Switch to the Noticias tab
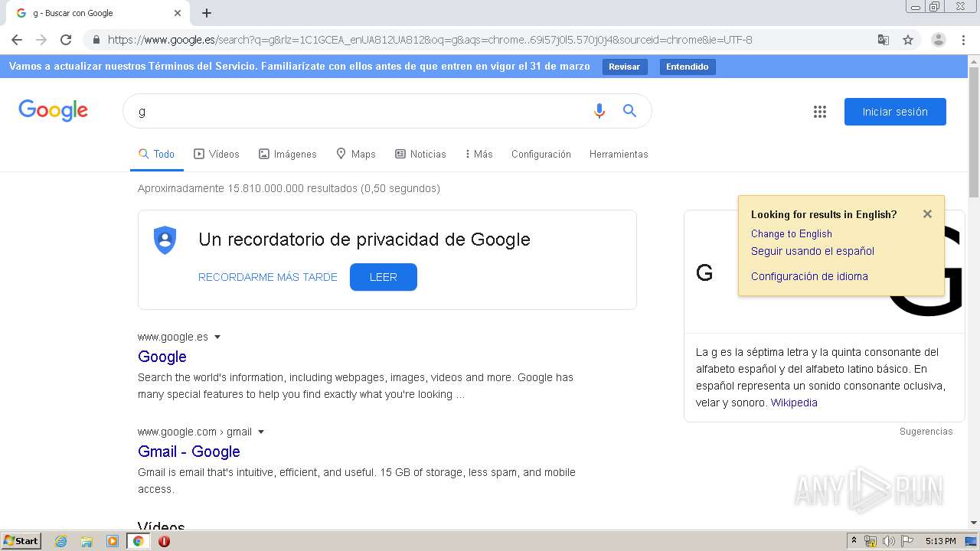 pos(420,154)
